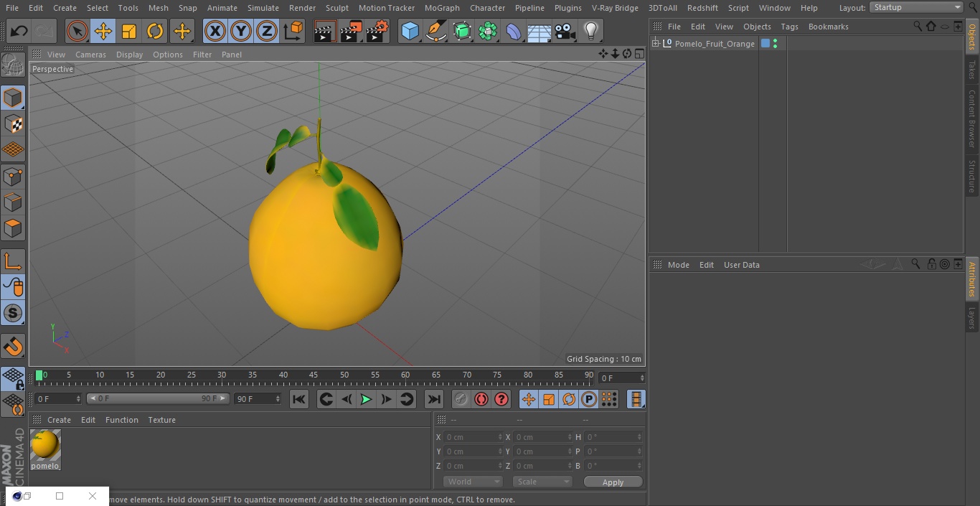Screen dimensions: 980x506
Task: Enable Texture mode in left toolbar
Action: click(x=13, y=123)
